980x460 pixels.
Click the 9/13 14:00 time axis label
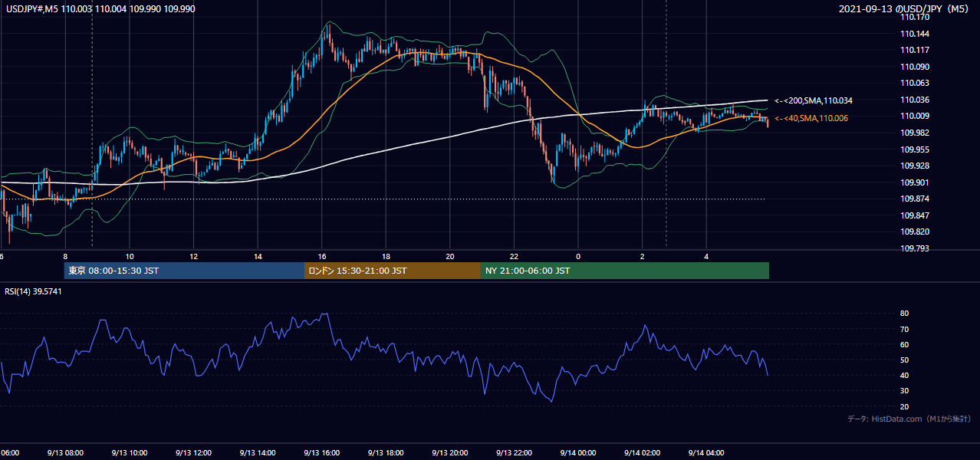[257, 453]
